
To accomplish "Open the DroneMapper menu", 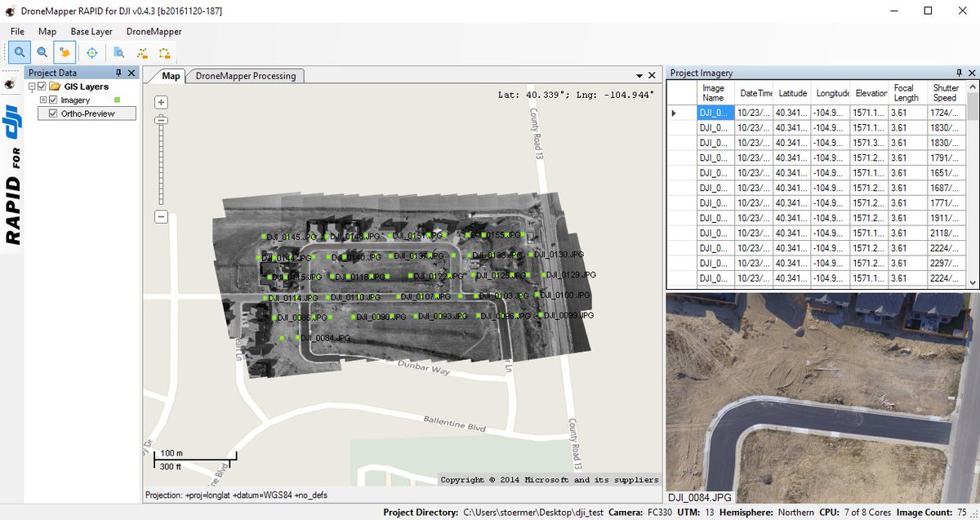I will pos(153,31).
